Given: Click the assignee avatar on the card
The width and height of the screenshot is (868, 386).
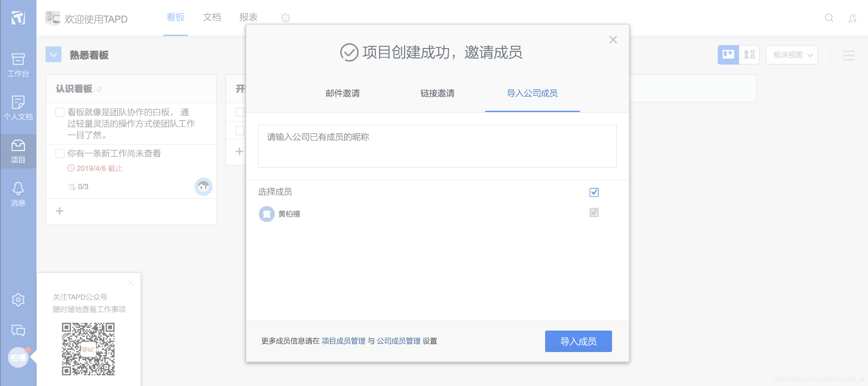Looking at the screenshot, I should point(203,187).
